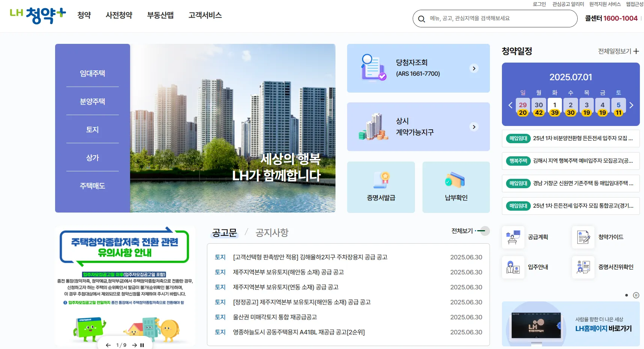Screen dimensions: 644x349
Task: Click 전체일정보기 link
Action: click(x=615, y=51)
